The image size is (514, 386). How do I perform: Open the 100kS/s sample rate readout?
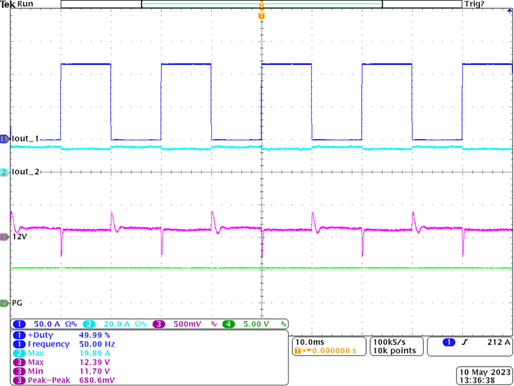pyautogui.click(x=397, y=347)
